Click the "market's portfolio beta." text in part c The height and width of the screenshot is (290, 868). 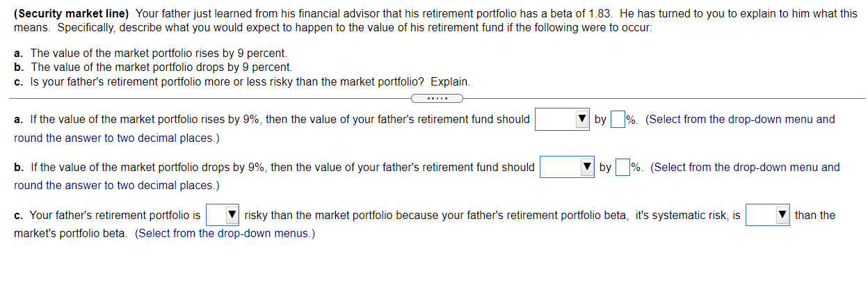pos(72,234)
